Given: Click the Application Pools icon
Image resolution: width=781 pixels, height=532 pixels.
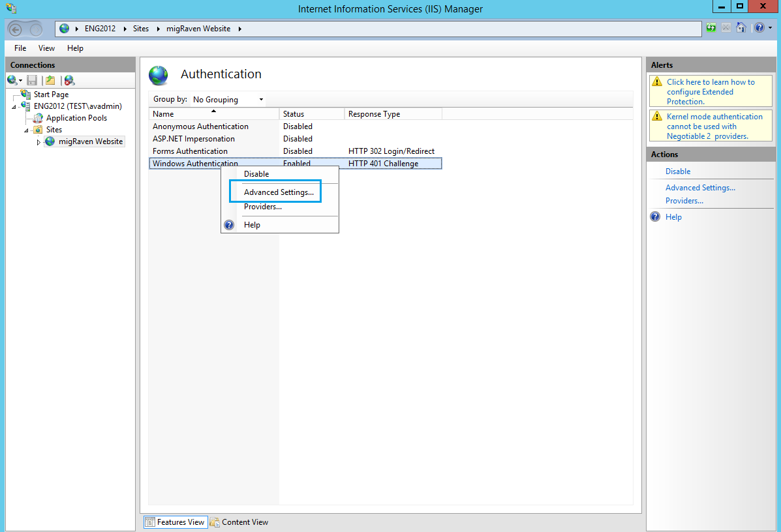Looking at the screenshot, I should coord(38,118).
